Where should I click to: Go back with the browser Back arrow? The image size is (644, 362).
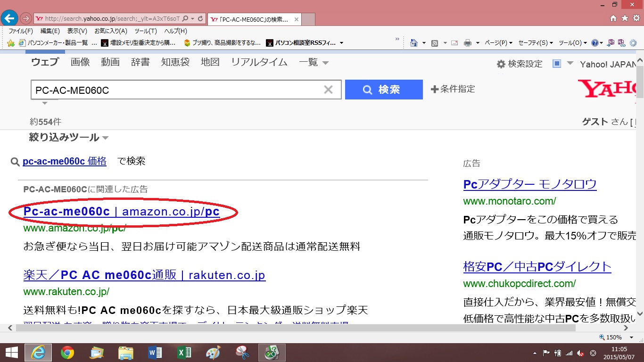(x=10, y=18)
